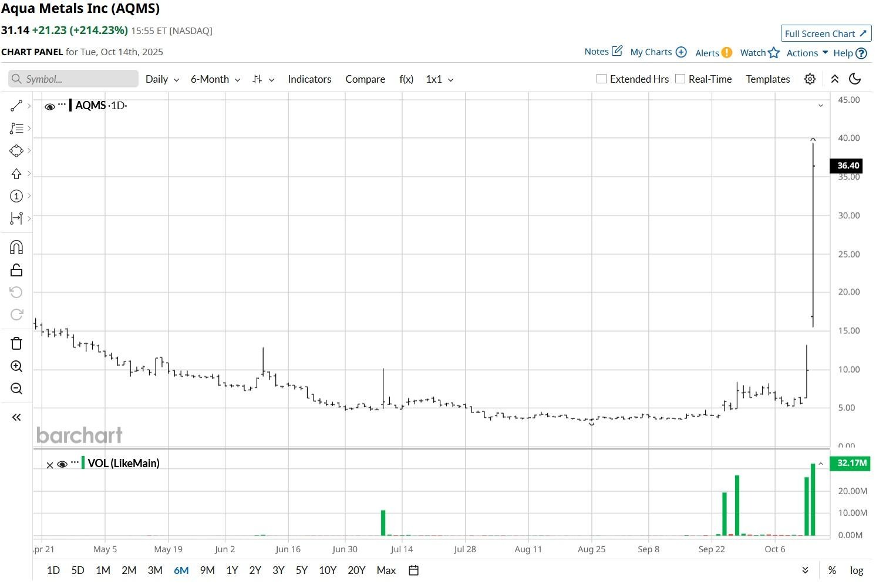Select the 6M time range
The height and width of the screenshot is (588, 876).
(181, 570)
